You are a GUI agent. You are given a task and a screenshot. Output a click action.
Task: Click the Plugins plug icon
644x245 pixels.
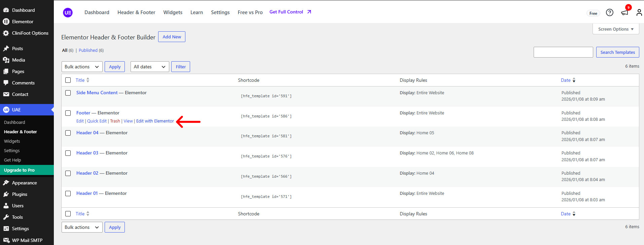point(6,194)
